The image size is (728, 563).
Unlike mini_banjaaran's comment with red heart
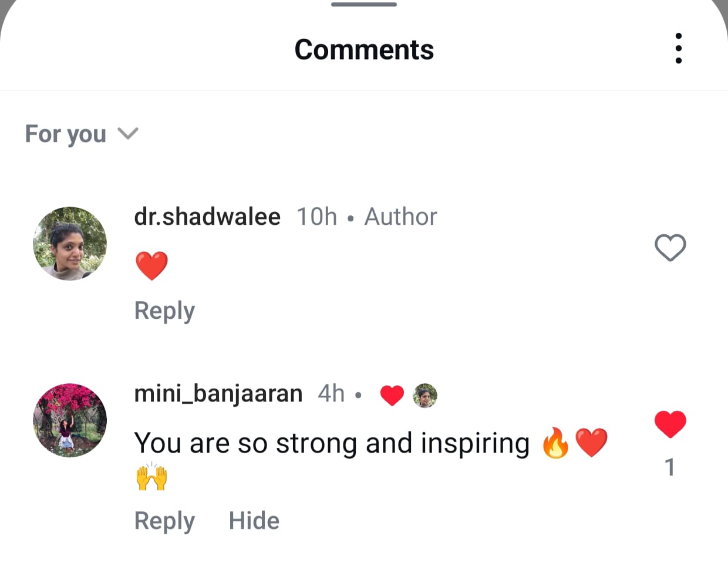(670, 424)
